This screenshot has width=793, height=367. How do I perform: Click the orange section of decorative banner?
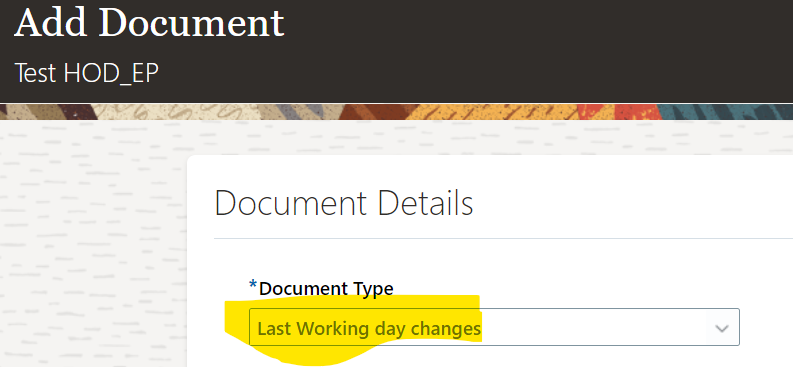coord(506,112)
